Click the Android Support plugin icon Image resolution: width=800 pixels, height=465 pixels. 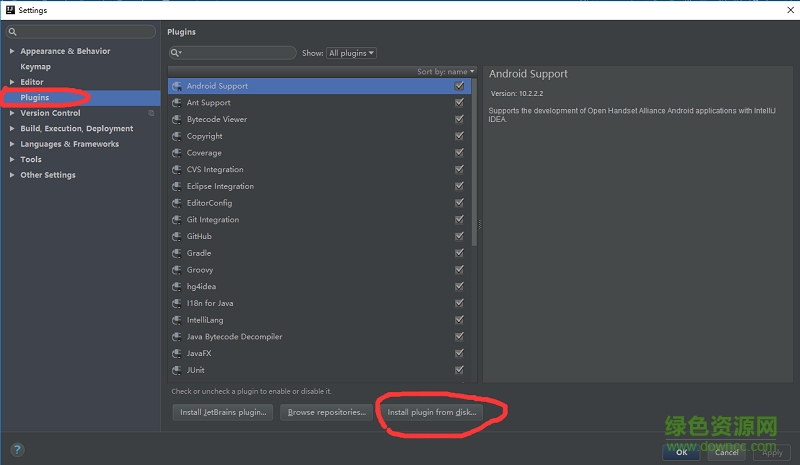pyautogui.click(x=177, y=86)
